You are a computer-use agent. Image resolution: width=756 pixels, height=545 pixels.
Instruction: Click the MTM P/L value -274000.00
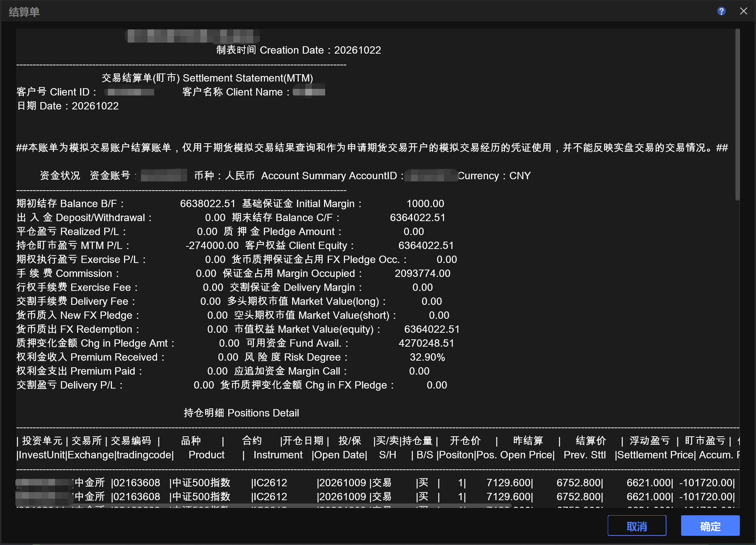[212, 245]
